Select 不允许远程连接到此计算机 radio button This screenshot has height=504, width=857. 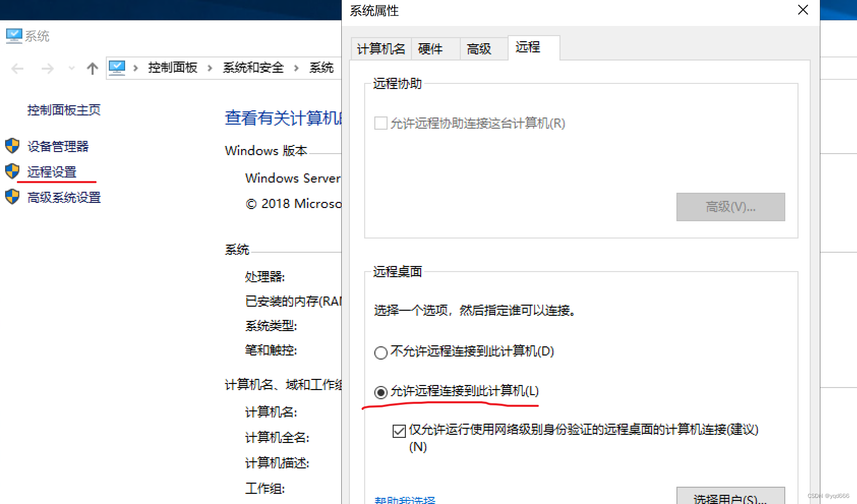coord(380,352)
